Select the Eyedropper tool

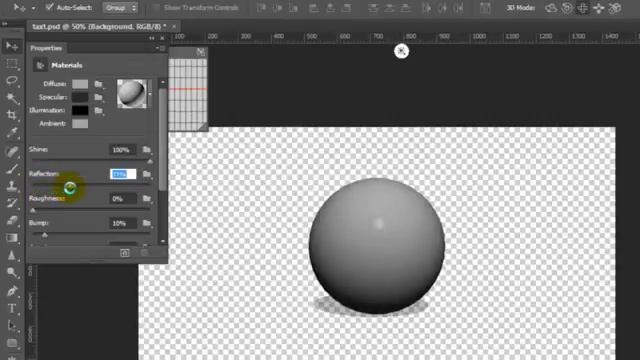(12, 133)
